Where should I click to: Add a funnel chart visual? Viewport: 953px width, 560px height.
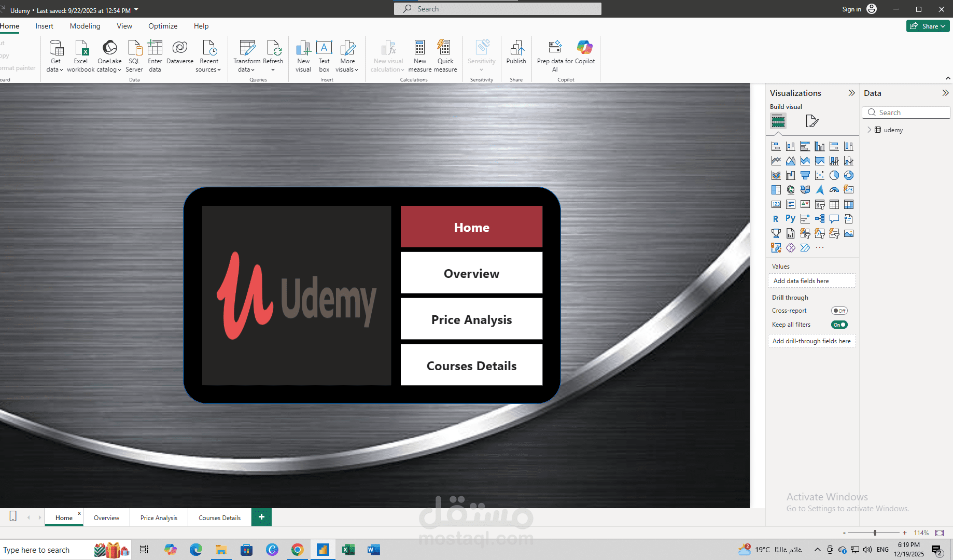pyautogui.click(x=805, y=175)
